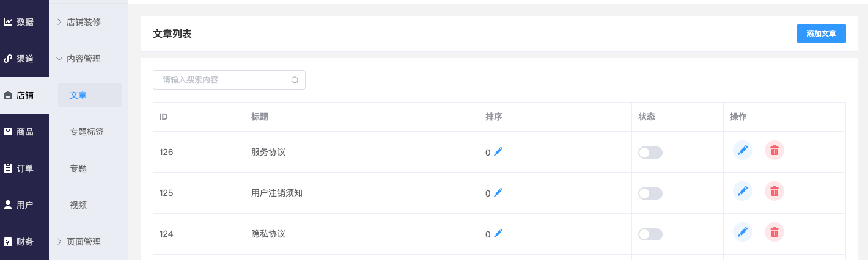868x260 pixels.
Task: Toggle status switch for 服务协议
Action: 650,153
